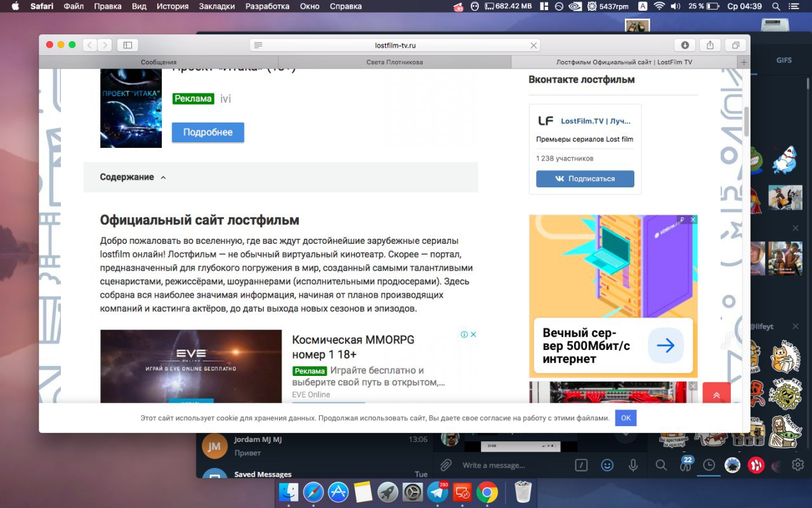
Task: Open Telegram from the Dock
Action: pyautogui.click(x=437, y=492)
